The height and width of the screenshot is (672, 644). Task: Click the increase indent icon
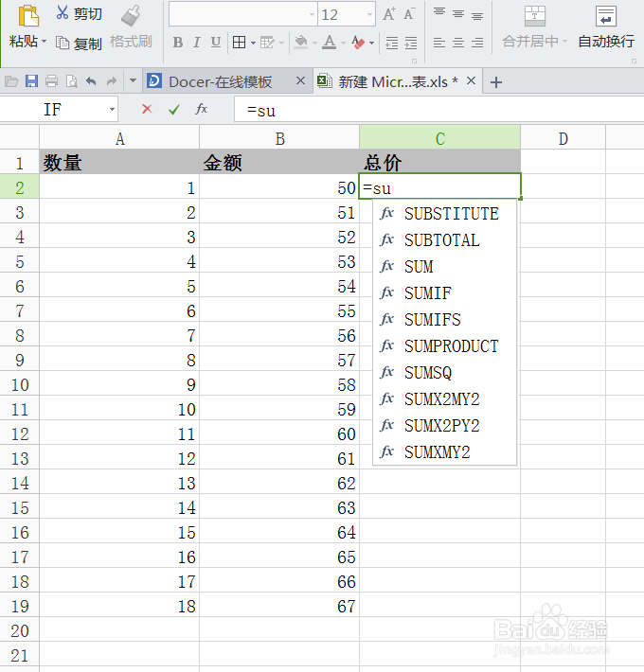(x=411, y=43)
